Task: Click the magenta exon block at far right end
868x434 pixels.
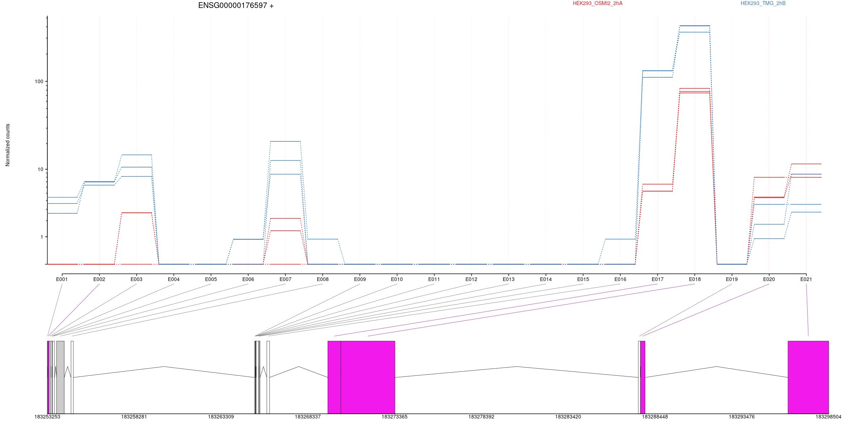Action: pos(808,377)
